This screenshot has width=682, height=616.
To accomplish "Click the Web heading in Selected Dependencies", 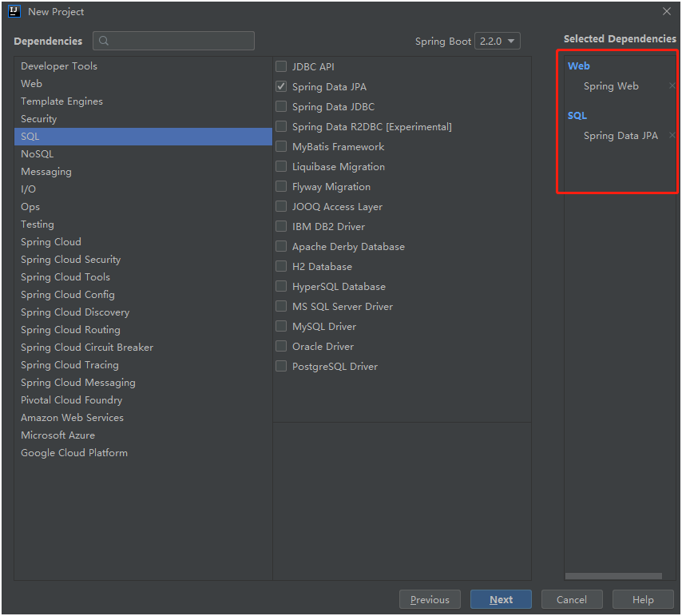I will pos(578,66).
